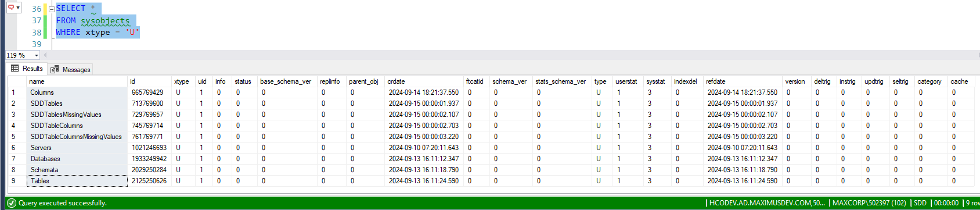
Task: Click the 'Servers' name cell
Action: (x=77, y=148)
